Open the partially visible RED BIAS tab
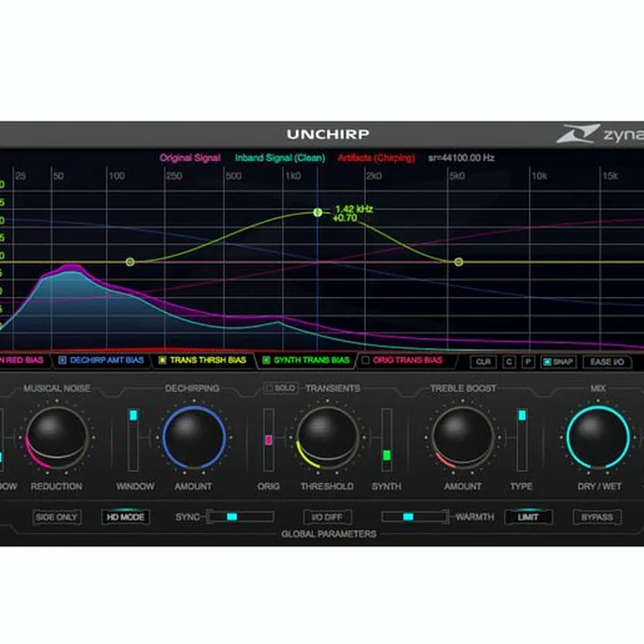The width and height of the screenshot is (644, 644). coord(21,360)
